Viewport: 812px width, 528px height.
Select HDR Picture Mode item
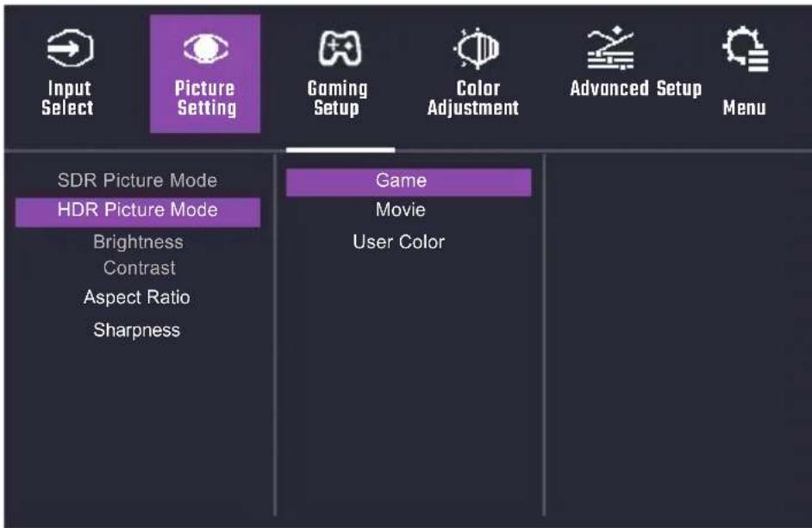pos(137,211)
